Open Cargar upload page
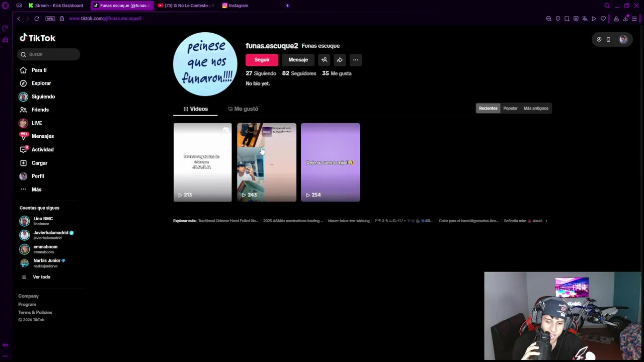The image size is (644, 362). [x=33, y=163]
